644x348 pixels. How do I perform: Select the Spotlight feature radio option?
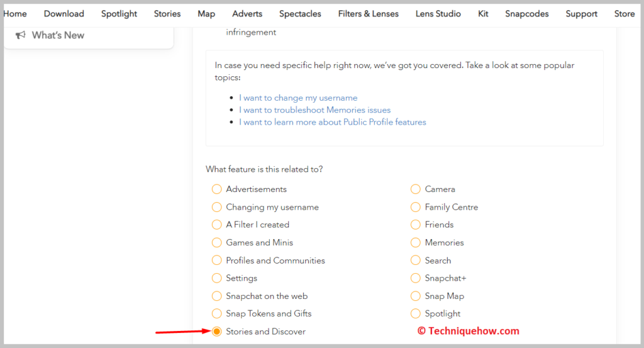415,313
